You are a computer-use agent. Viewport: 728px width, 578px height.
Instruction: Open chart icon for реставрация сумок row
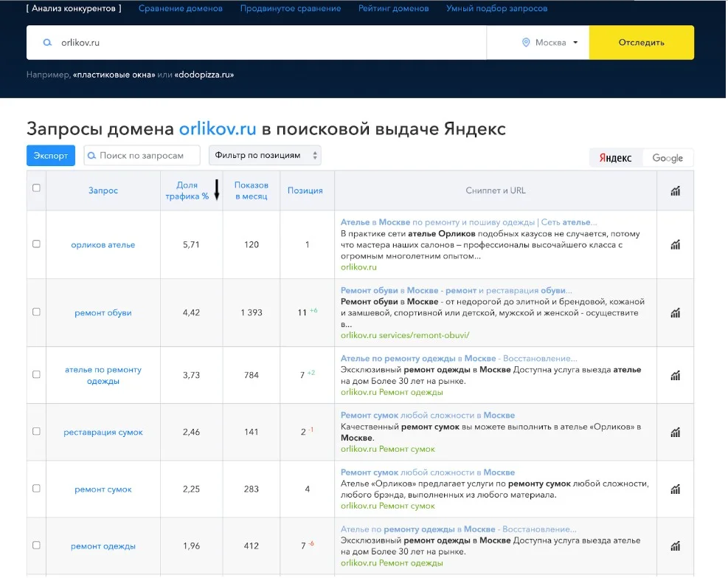coord(675,432)
